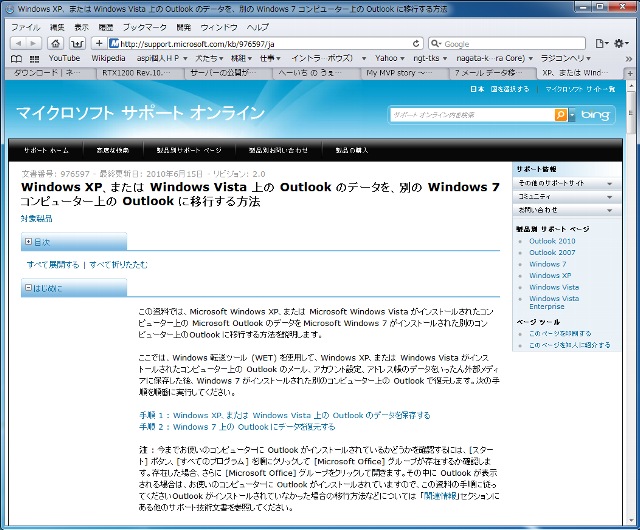
Task: Click the 関連情報 link in the note
Action: pos(441,496)
